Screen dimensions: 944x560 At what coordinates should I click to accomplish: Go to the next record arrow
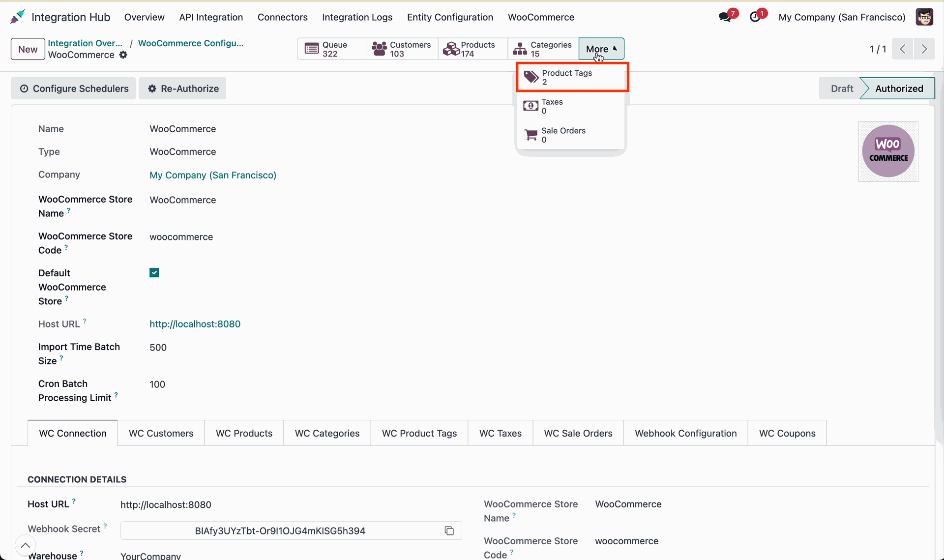coord(924,49)
